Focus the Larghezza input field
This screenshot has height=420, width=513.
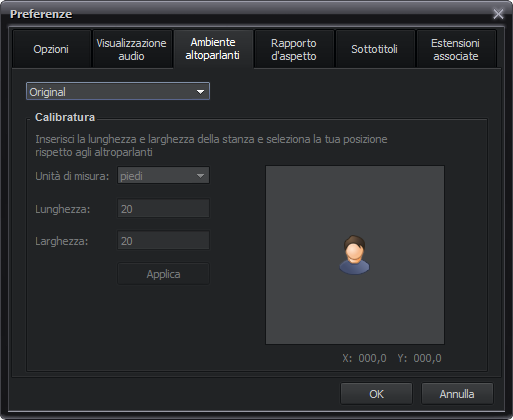click(163, 240)
